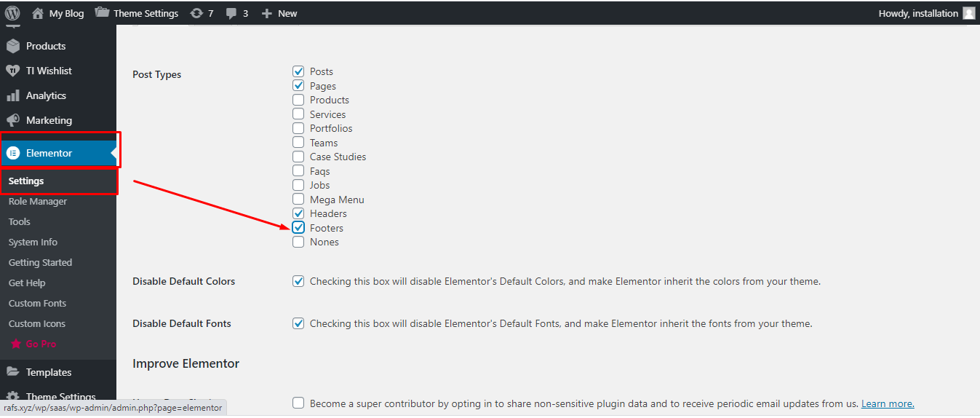Click the Products box icon
Viewport: 980px width, 418px height.
[13, 46]
